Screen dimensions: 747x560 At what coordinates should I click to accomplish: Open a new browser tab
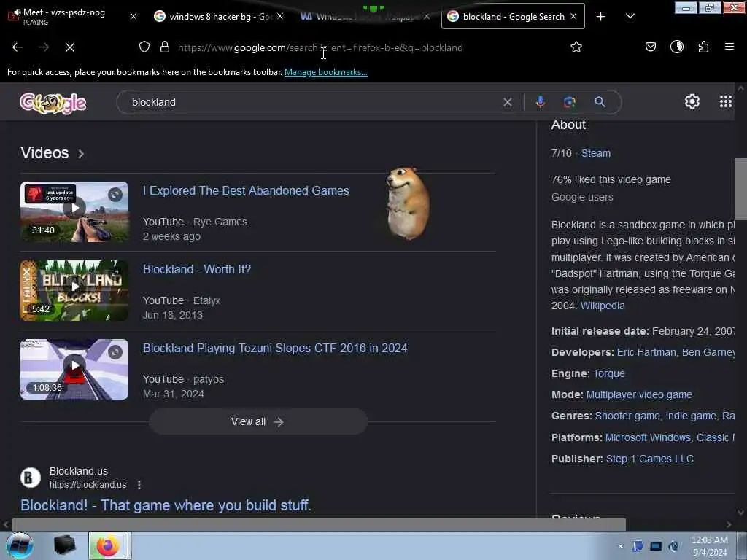click(x=601, y=17)
